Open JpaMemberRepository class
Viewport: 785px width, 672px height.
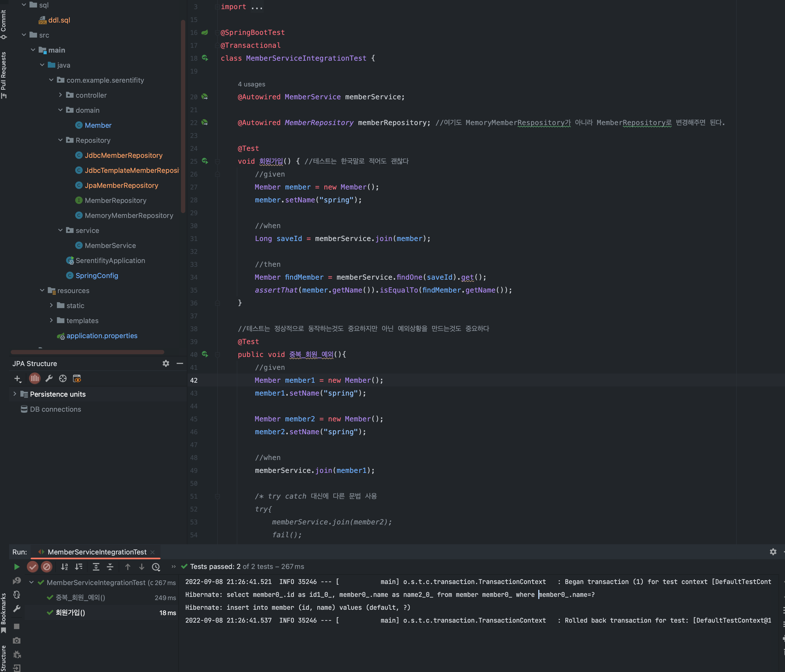[x=121, y=185]
